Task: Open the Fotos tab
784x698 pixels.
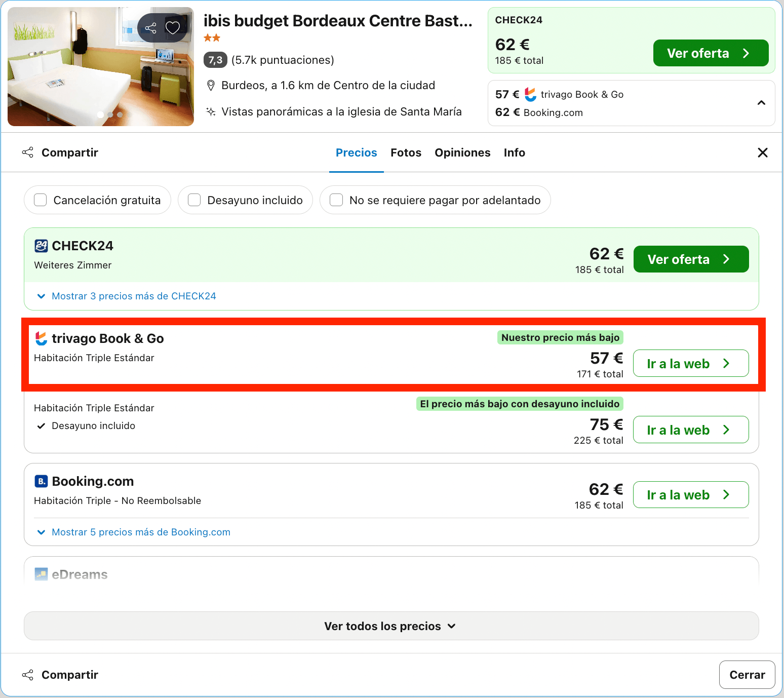Action: tap(406, 152)
